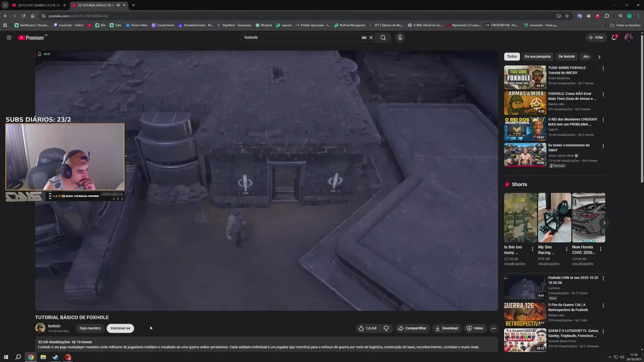
Task: Open options for FOXHOLE Como NÃO Errar
Action: click(x=603, y=95)
